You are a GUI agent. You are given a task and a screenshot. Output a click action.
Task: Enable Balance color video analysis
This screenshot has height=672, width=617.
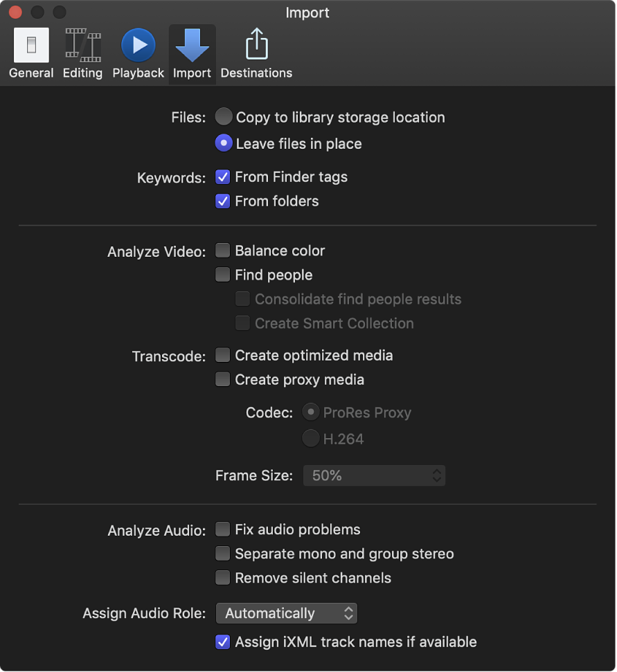tap(223, 251)
